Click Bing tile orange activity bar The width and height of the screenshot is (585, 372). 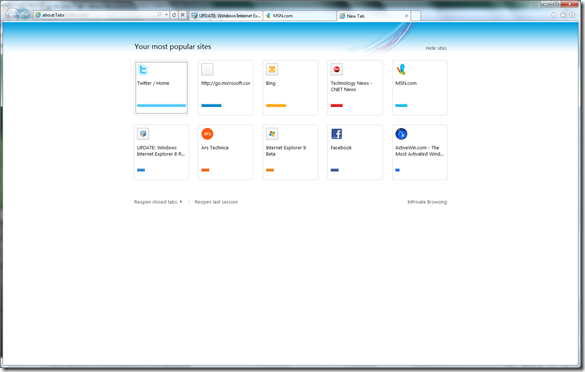point(276,106)
